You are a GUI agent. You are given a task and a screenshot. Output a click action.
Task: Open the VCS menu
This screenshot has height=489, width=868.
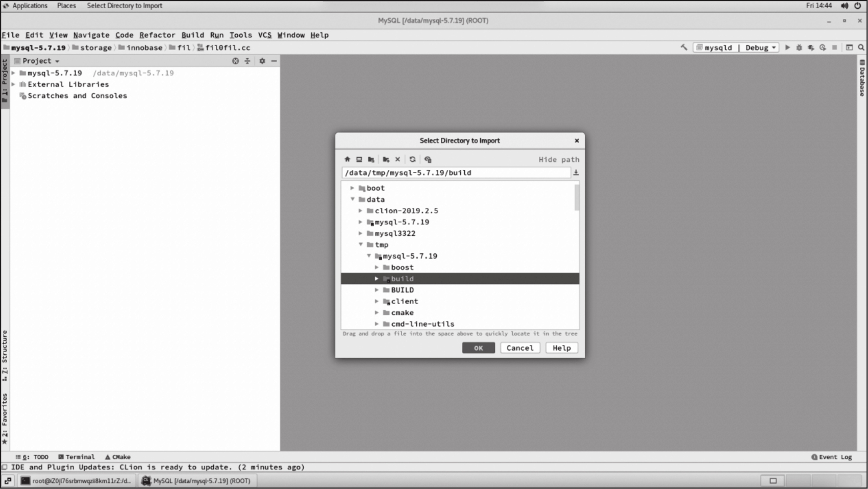click(264, 35)
